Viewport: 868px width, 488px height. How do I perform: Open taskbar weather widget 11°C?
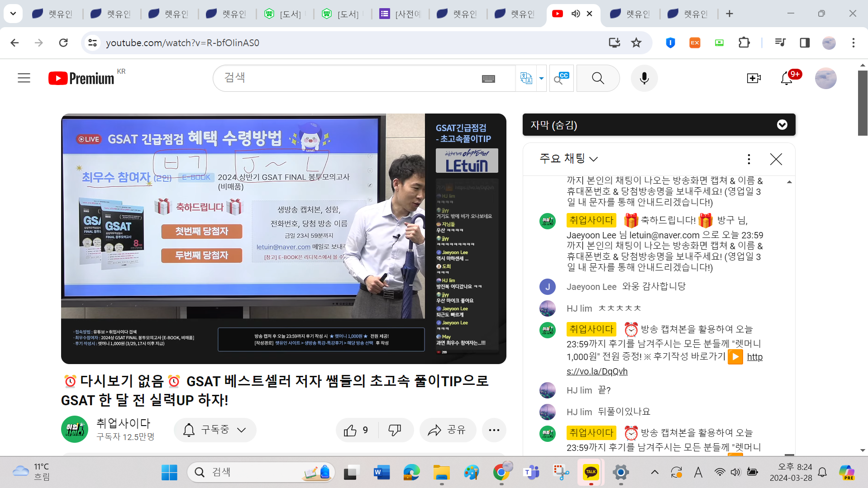(32, 472)
